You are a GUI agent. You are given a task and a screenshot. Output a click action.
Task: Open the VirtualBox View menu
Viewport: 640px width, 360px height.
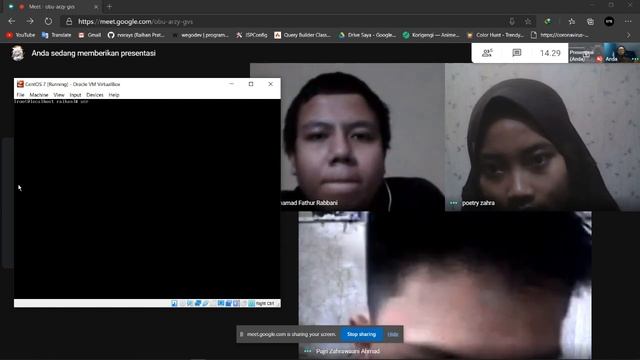coord(59,95)
